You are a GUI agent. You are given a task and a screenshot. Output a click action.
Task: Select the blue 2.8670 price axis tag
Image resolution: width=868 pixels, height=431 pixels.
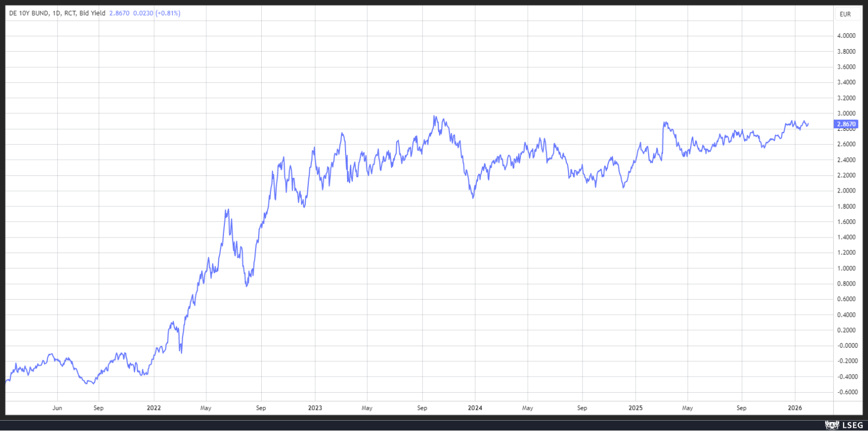click(x=846, y=124)
